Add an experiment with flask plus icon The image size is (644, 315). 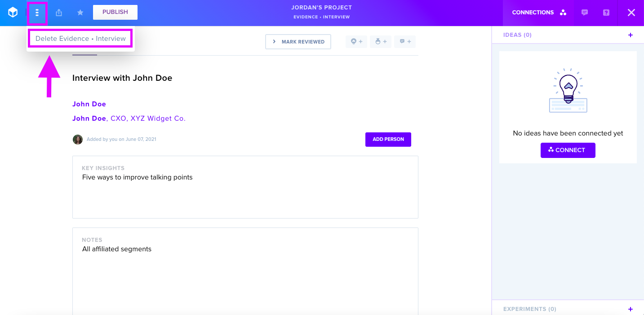[x=381, y=42]
